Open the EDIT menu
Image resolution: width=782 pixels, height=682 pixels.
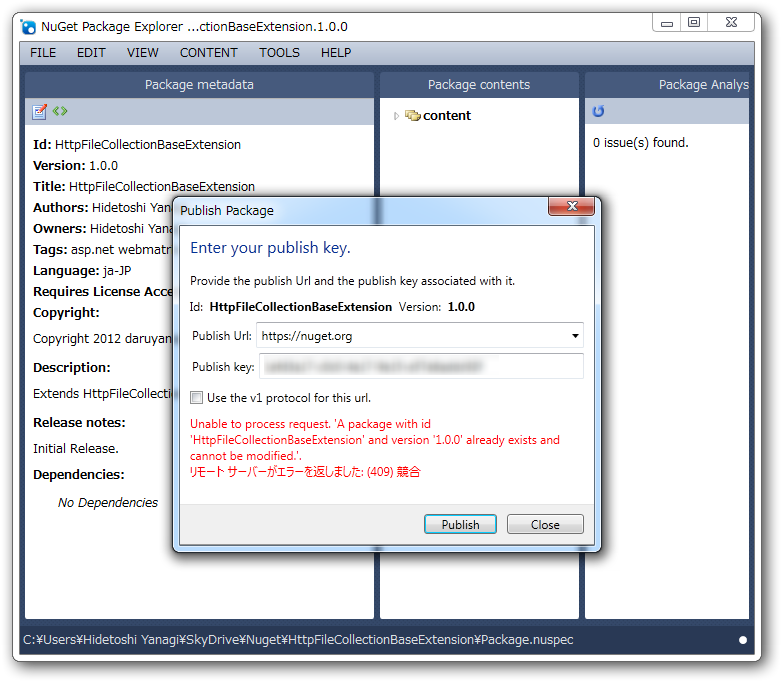coord(91,53)
